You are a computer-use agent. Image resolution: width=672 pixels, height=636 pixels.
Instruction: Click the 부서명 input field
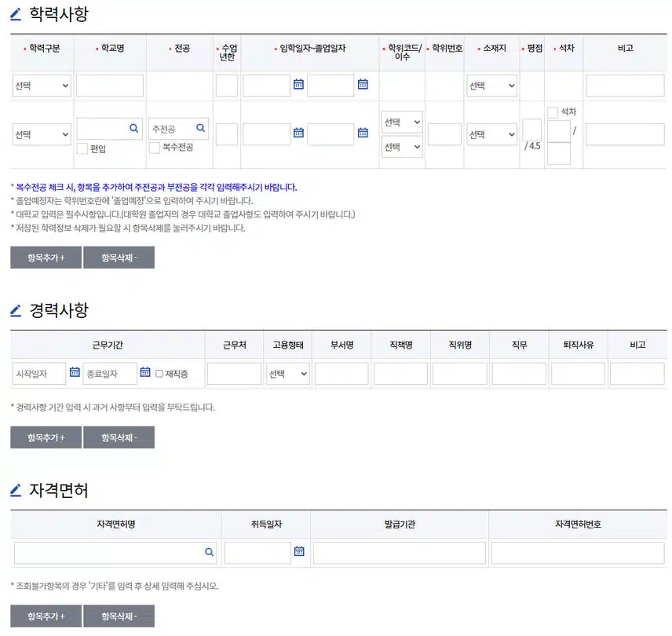coord(341,374)
